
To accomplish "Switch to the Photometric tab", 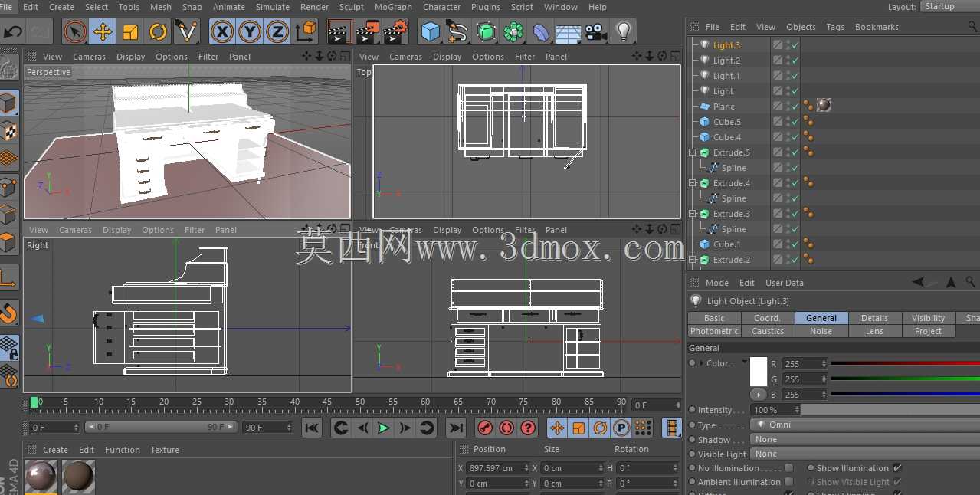I will point(714,331).
